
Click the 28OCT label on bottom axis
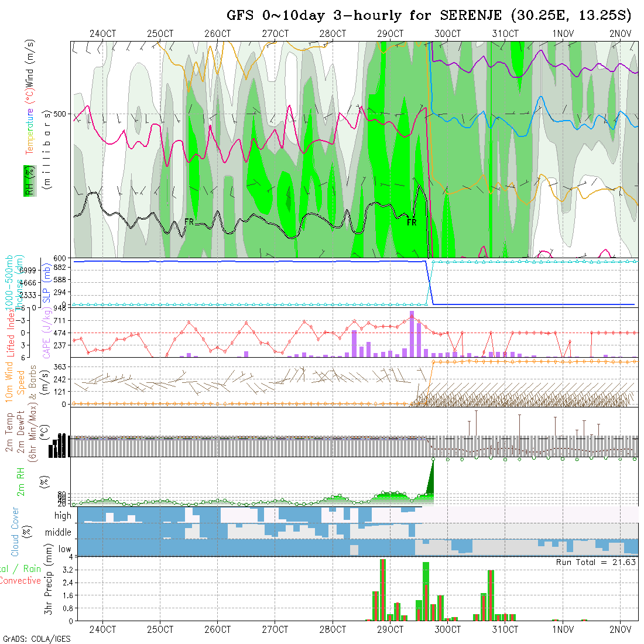(333, 629)
